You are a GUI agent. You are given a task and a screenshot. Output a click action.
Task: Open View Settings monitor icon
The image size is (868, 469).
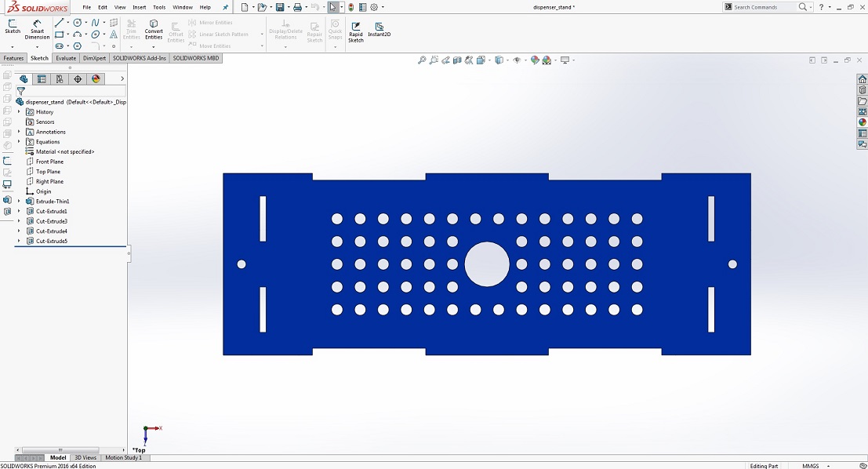[565, 60]
